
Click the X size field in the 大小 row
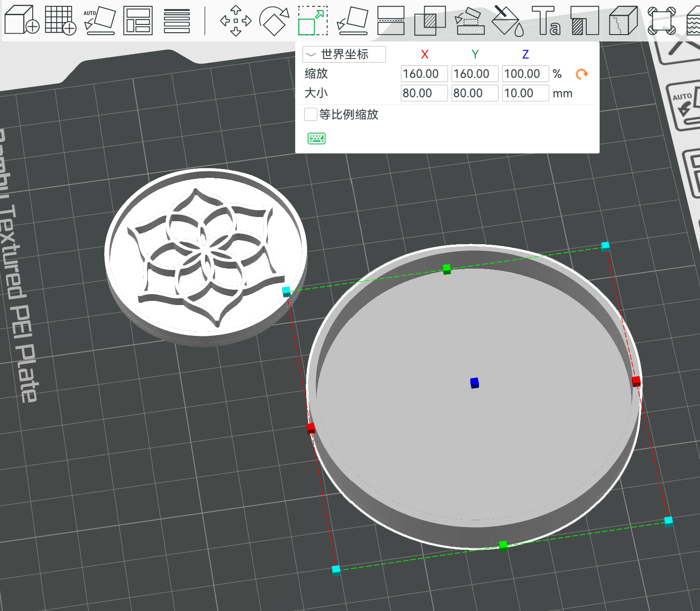tap(424, 93)
